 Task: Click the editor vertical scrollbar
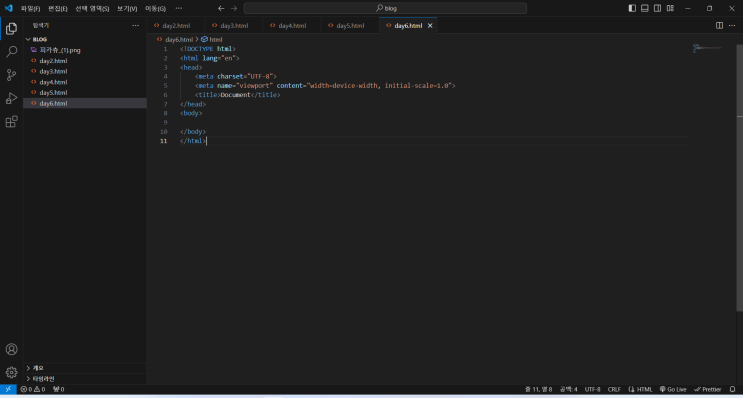(x=740, y=178)
